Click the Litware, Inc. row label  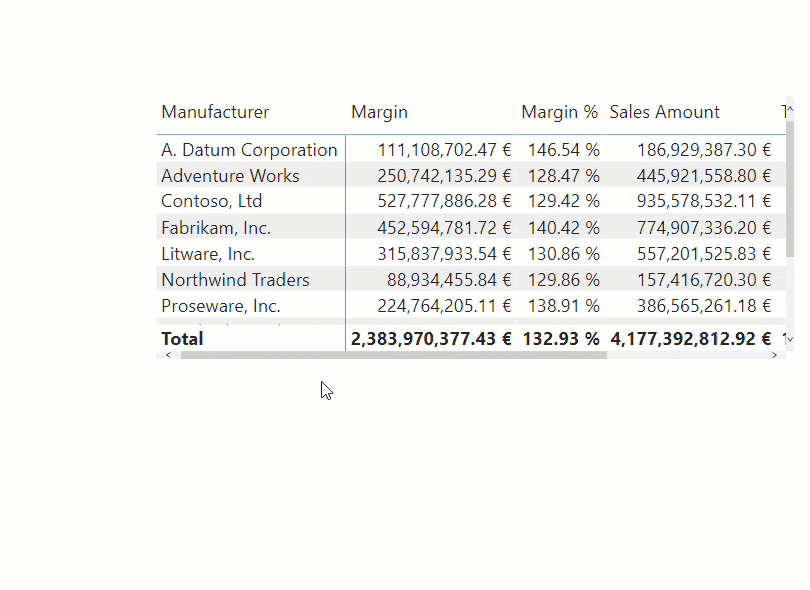click(208, 254)
